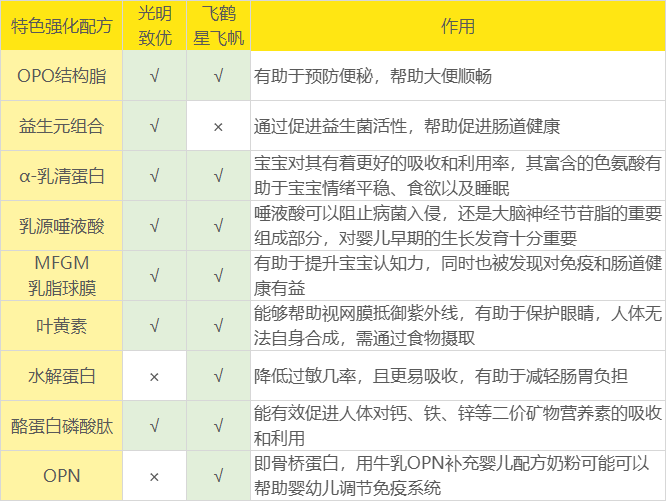Select the MFGM 乳脂球膜 cell

(x=62, y=276)
